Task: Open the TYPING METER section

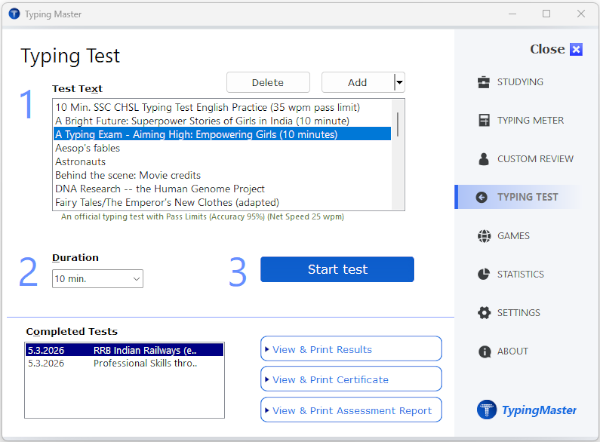Action: [530, 121]
